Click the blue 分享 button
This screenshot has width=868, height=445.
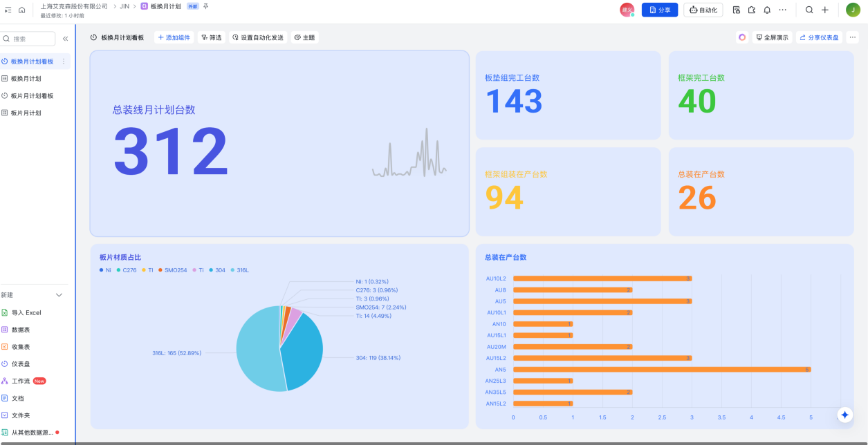659,10
